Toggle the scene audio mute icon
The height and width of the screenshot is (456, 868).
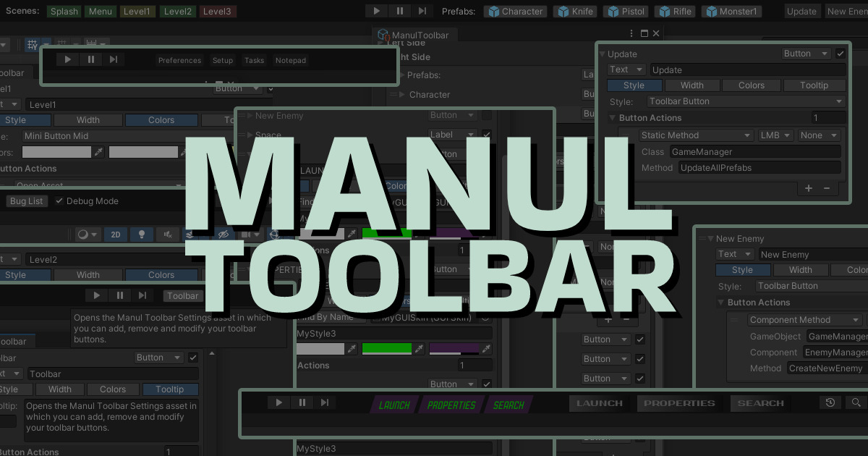click(x=168, y=235)
